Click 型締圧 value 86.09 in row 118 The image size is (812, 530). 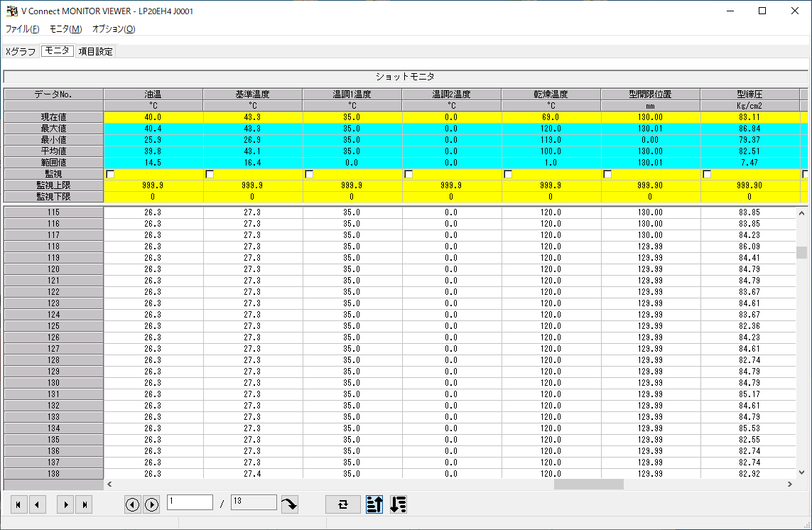click(x=749, y=247)
